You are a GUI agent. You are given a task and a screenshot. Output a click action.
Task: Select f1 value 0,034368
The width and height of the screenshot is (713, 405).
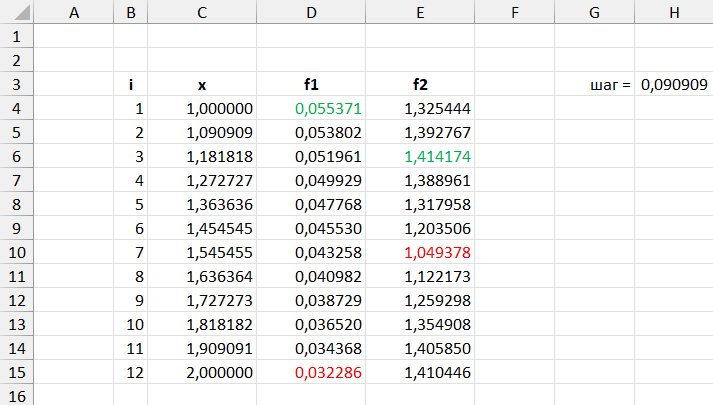coord(311,348)
